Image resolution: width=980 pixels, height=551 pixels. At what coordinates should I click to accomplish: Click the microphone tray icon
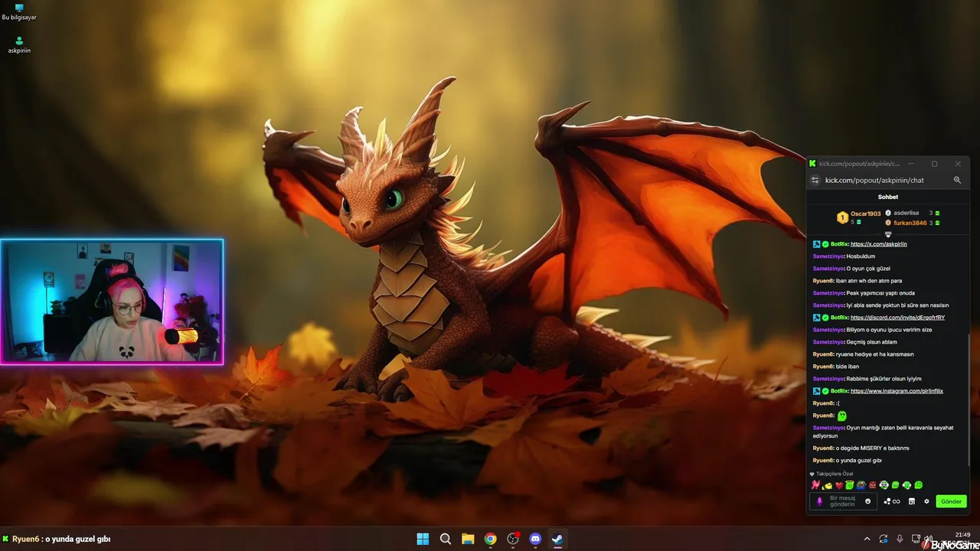tap(900, 539)
